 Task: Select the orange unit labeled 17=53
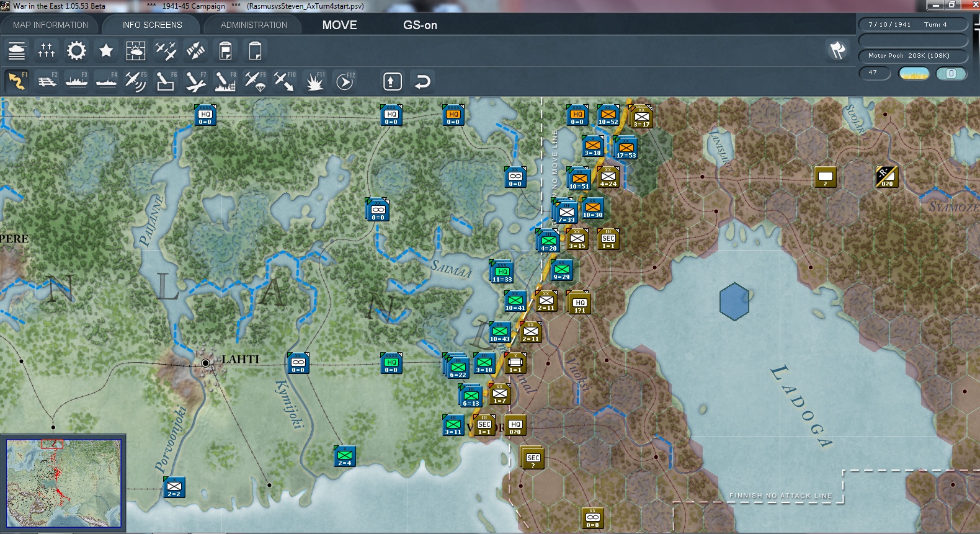coord(626,149)
